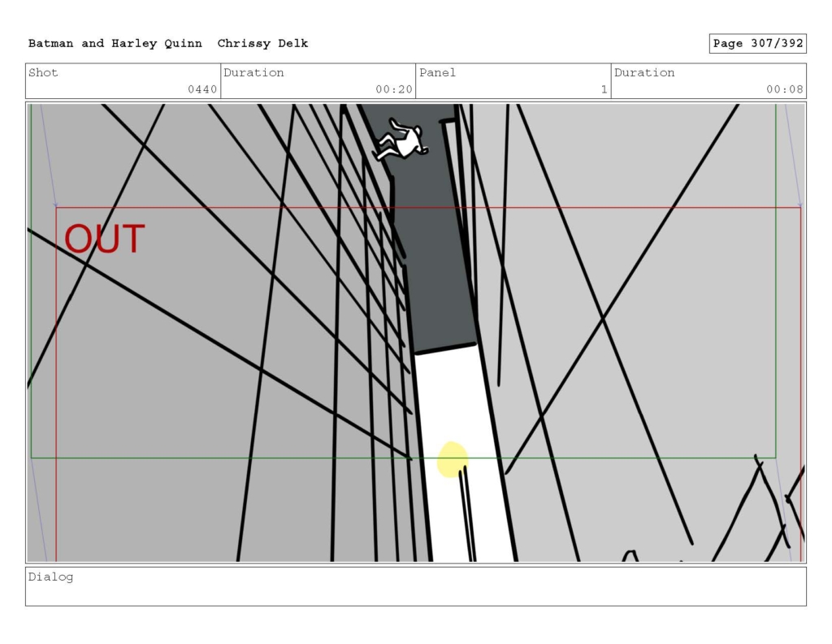The width and height of the screenshot is (832, 644).
Task: Click the yellow light spot in the drawing
Action: click(x=452, y=460)
